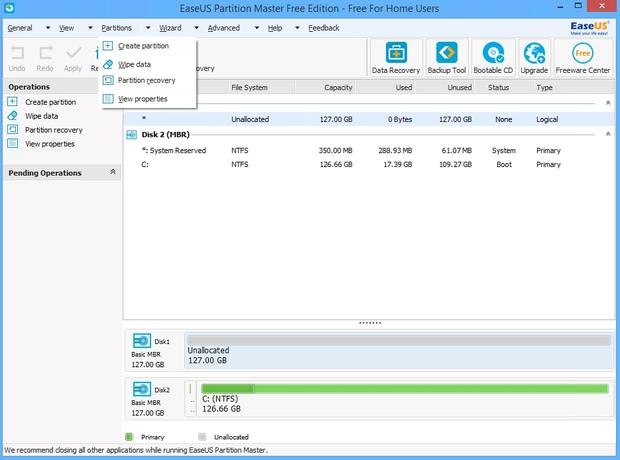Image resolution: width=620 pixels, height=460 pixels.
Task: Launch the Backup Tool
Action: point(446,58)
